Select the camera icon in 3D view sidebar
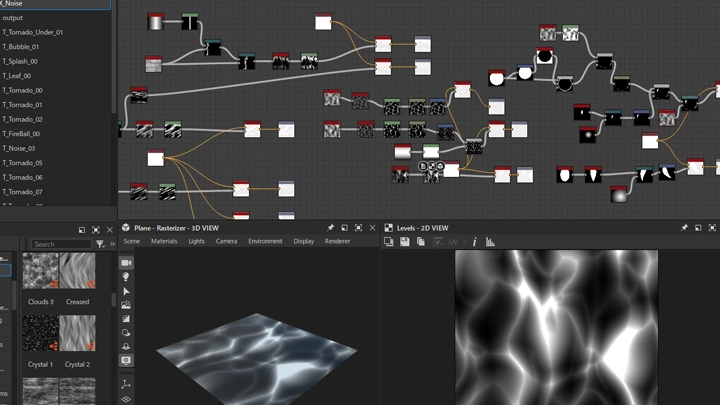Viewport: 720px width, 405px height. (x=126, y=263)
